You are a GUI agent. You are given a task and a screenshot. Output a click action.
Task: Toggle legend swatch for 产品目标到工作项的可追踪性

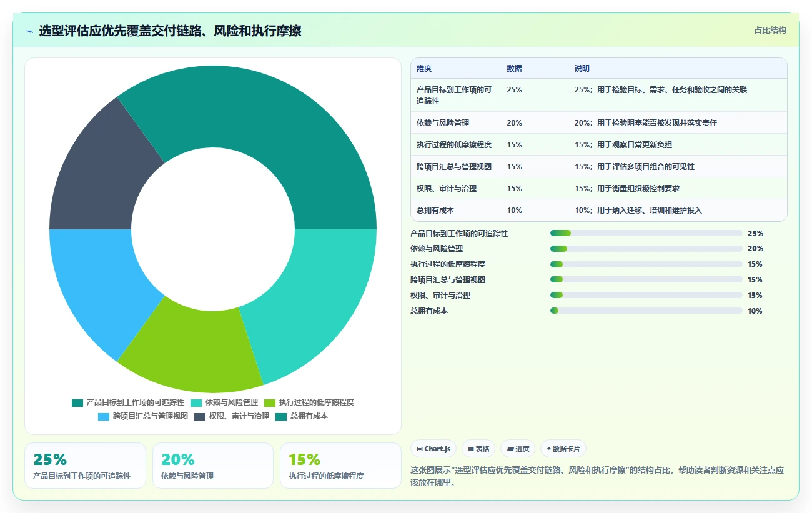click(x=77, y=403)
